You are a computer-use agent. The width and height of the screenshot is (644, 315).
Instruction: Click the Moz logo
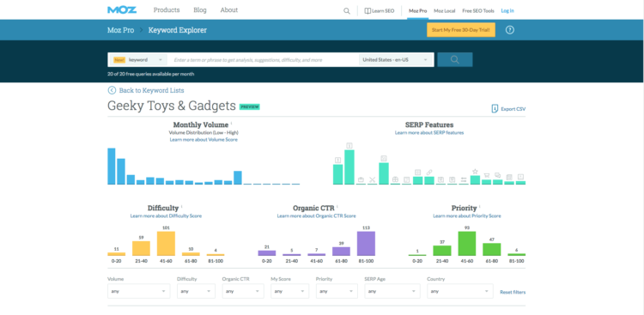(122, 9)
